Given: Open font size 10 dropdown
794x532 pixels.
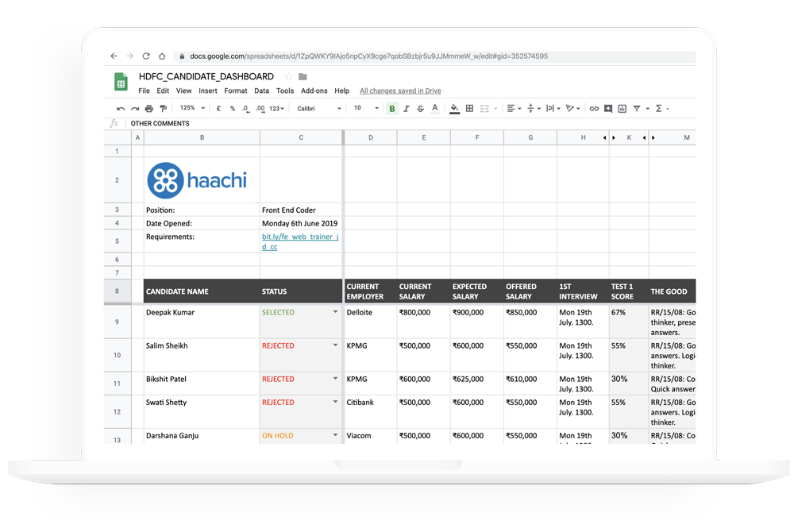Looking at the screenshot, I should (x=366, y=108).
